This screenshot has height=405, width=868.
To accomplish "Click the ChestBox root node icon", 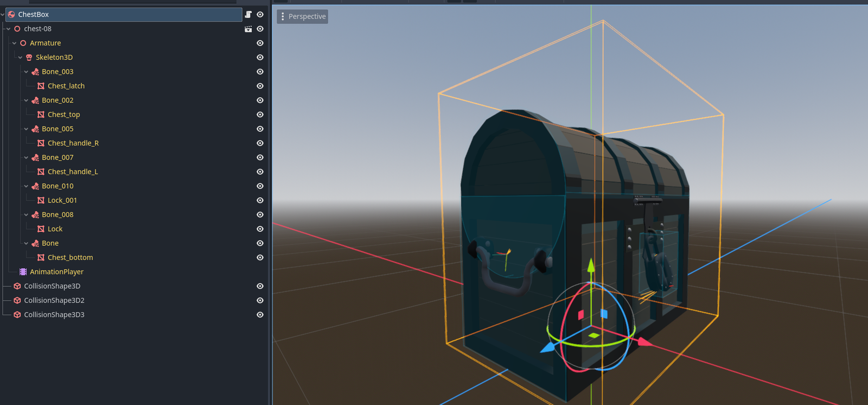I will click(11, 15).
